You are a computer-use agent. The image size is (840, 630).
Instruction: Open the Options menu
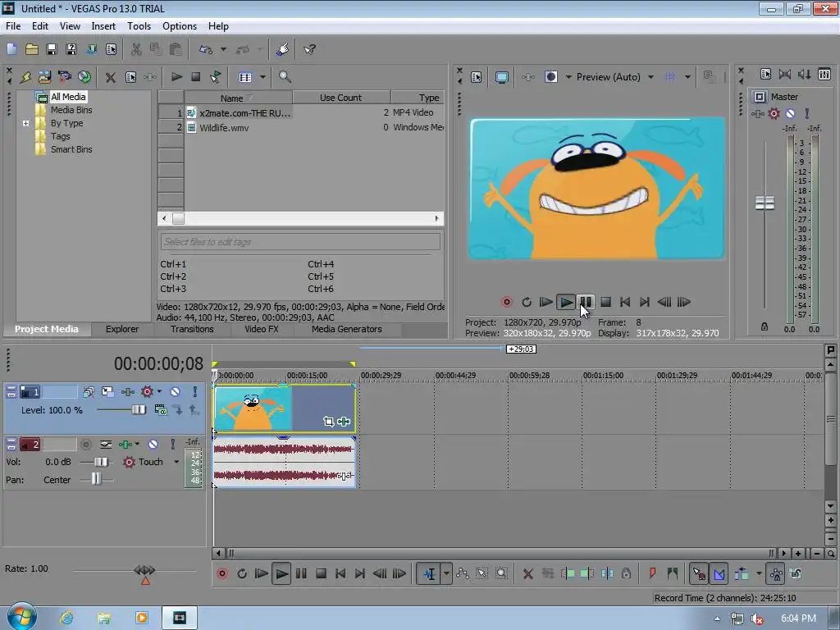click(x=180, y=26)
